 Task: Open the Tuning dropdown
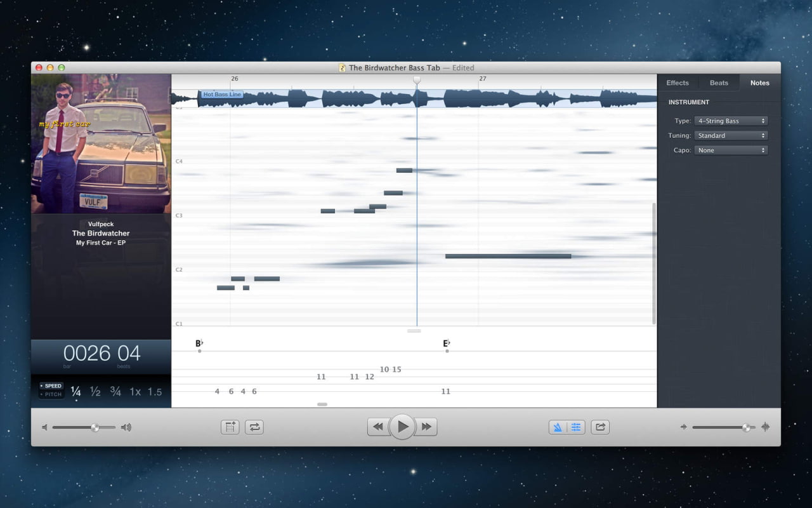731,135
